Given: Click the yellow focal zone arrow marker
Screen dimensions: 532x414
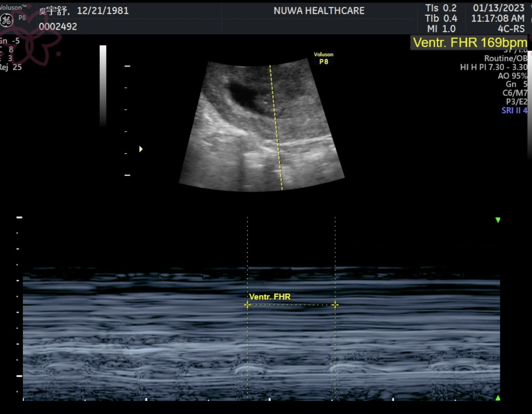Looking at the screenshot, I should 141,149.
